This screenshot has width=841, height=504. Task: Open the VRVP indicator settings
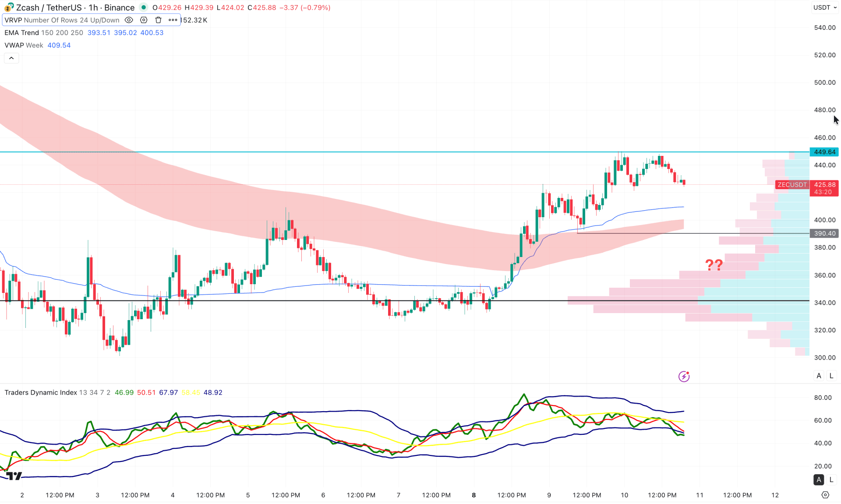click(x=144, y=20)
